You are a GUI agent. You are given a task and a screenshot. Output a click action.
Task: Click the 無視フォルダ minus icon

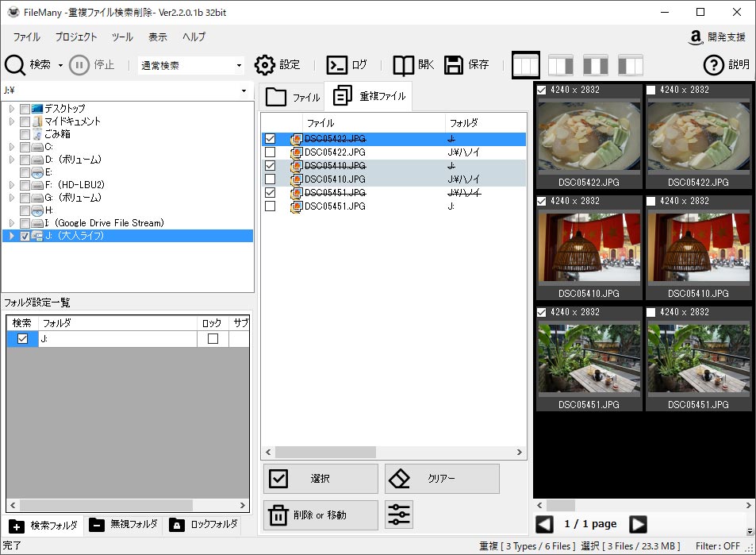[x=97, y=525]
